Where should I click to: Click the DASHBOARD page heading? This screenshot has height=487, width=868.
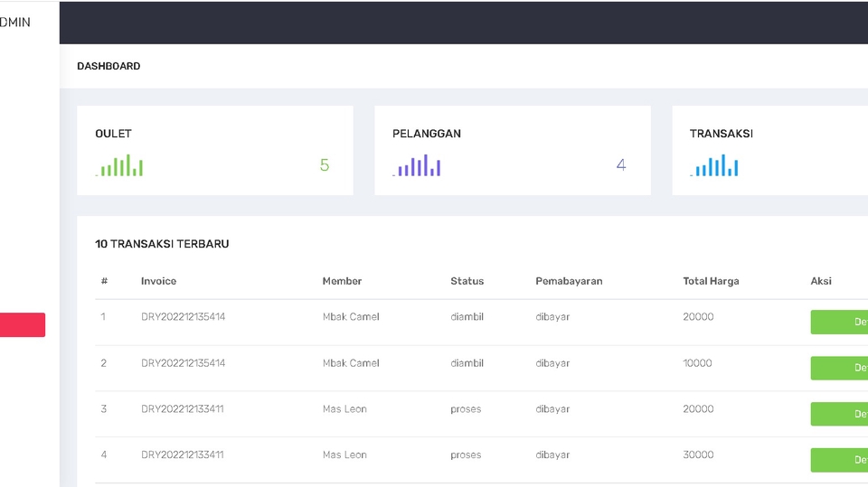[x=108, y=66]
